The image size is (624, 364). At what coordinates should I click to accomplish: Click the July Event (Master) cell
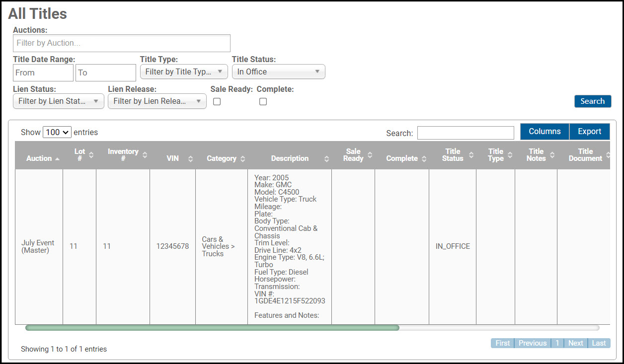[x=38, y=246]
